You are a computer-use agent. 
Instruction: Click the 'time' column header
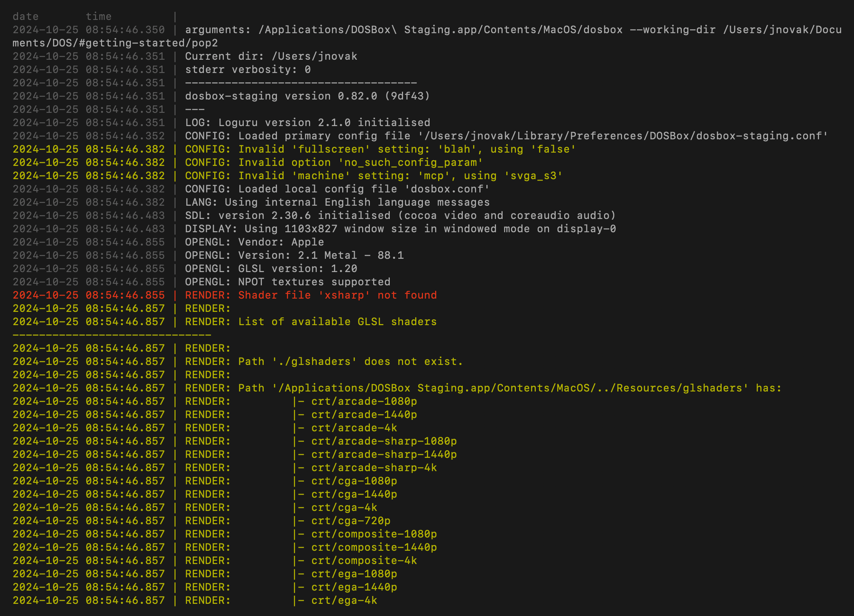99,17
